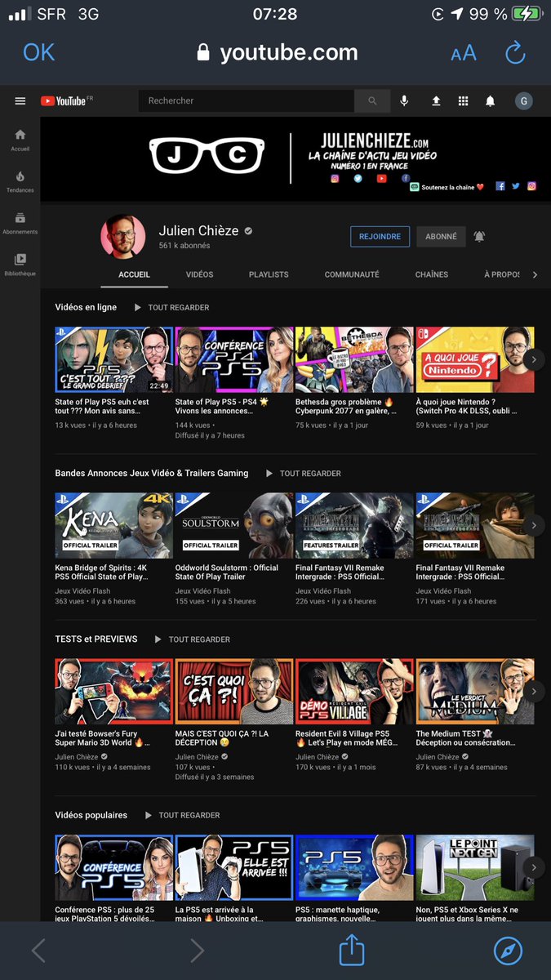Open Final Fantasy VII Features Trailer thumbnail
This screenshot has height=980, width=551.
click(354, 526)
